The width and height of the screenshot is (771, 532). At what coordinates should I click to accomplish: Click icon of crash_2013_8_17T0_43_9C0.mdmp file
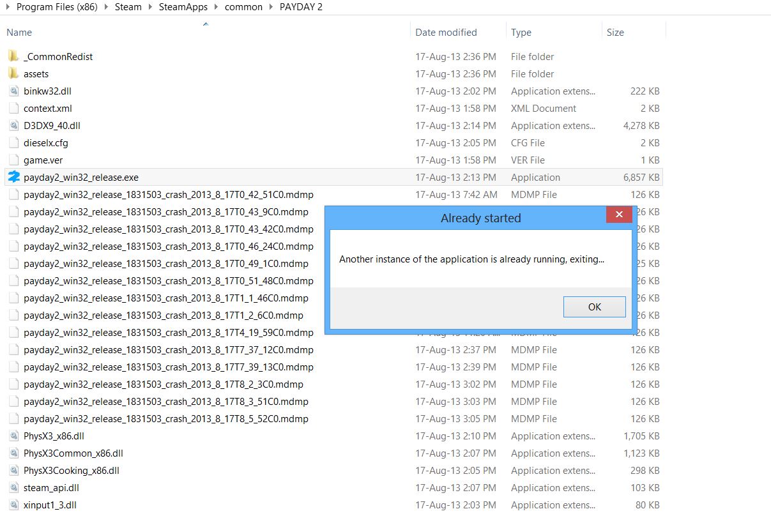13,211
